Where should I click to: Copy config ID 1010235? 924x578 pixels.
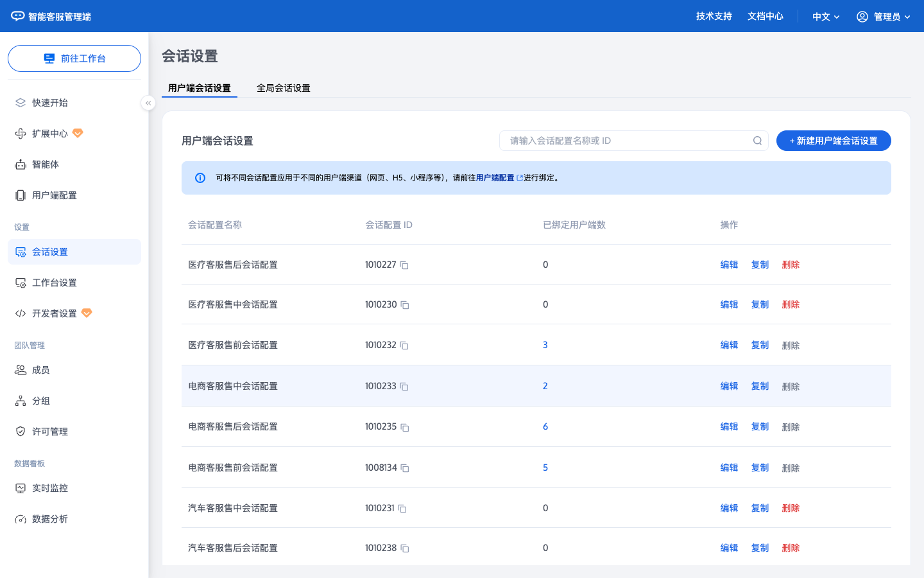point(405,427)
